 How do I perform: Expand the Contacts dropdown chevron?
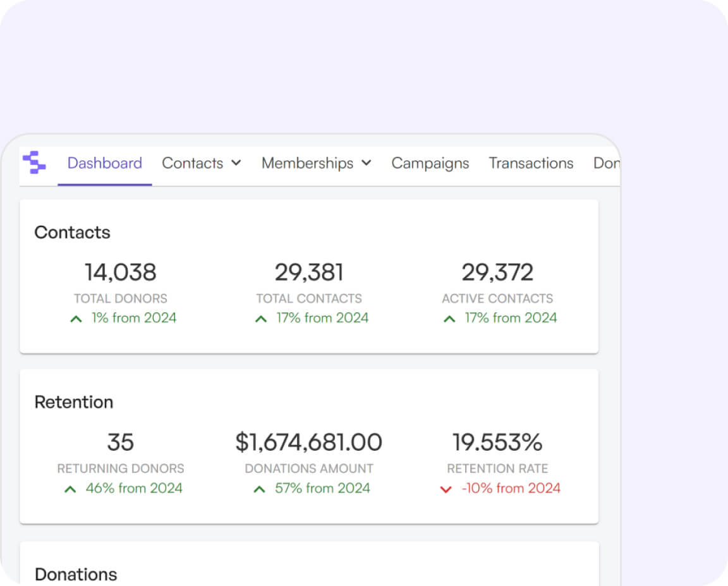236,163
